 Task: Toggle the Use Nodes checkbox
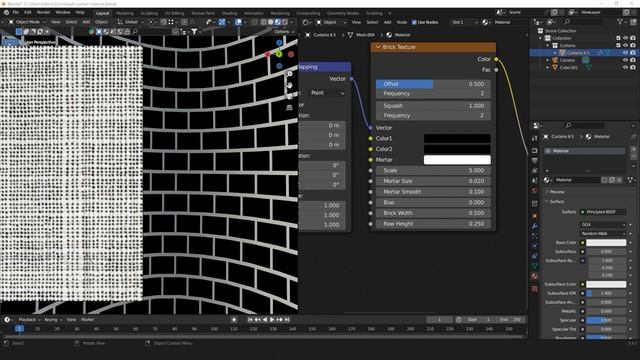414,22
